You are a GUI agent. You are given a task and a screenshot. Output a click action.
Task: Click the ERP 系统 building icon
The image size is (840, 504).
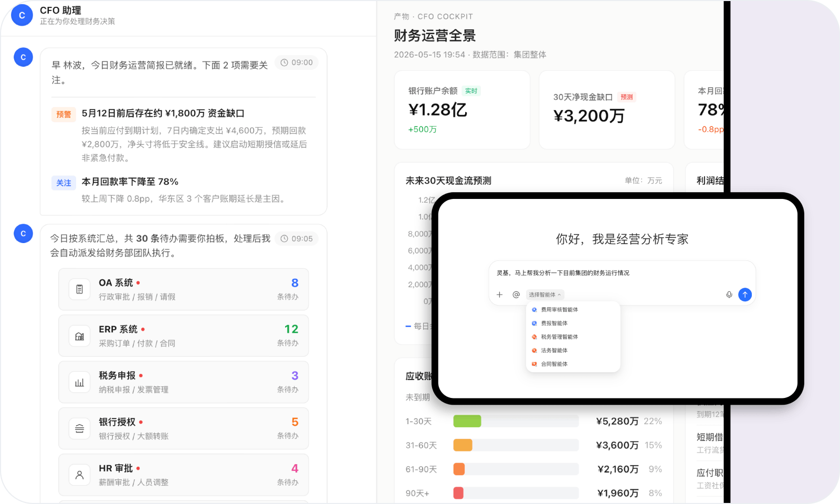(80, 336)
